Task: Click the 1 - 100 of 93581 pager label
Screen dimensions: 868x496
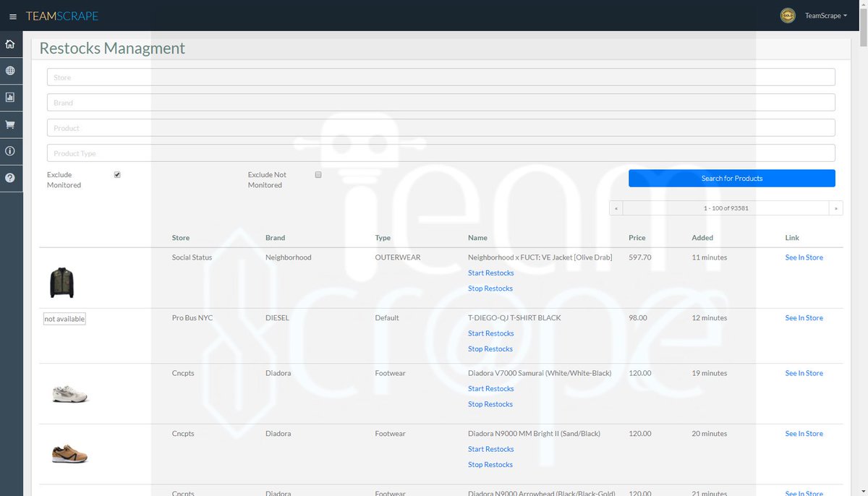Action: pyautogui.click(x=726, y=208)
